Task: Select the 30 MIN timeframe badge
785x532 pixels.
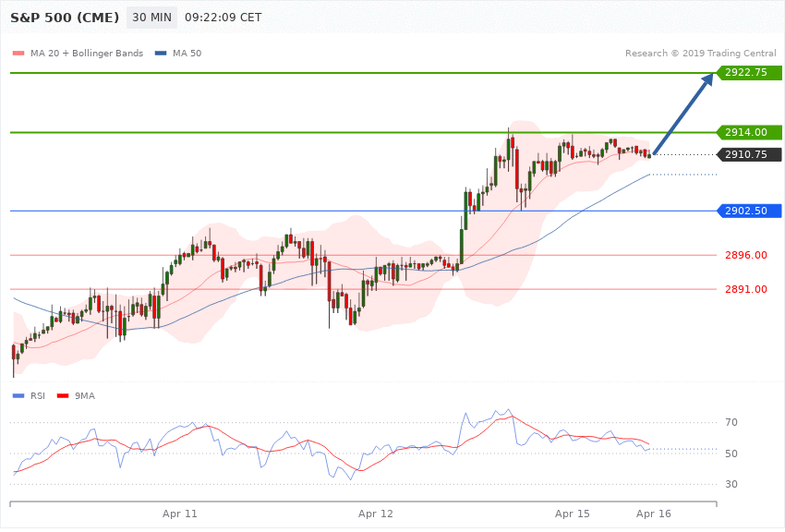Action: click(x=151, y=18)
